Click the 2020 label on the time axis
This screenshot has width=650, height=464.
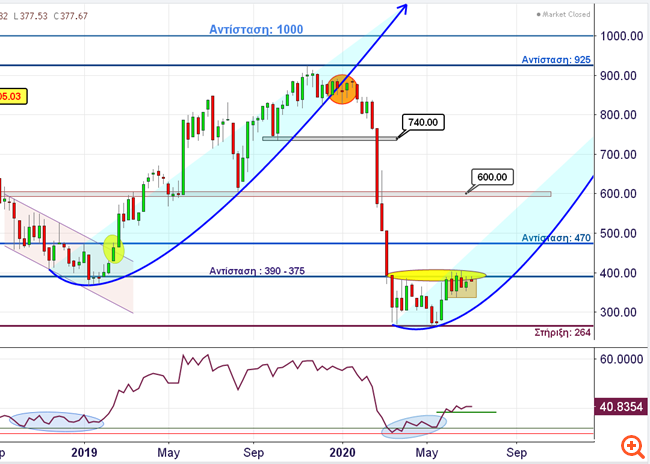pos(343,452)
